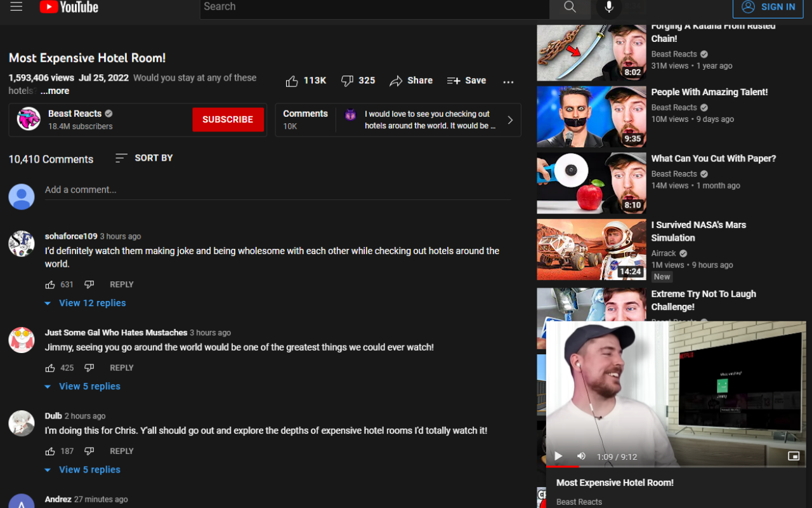
Task: Open Andrez username link
Action: coord(58,499)
